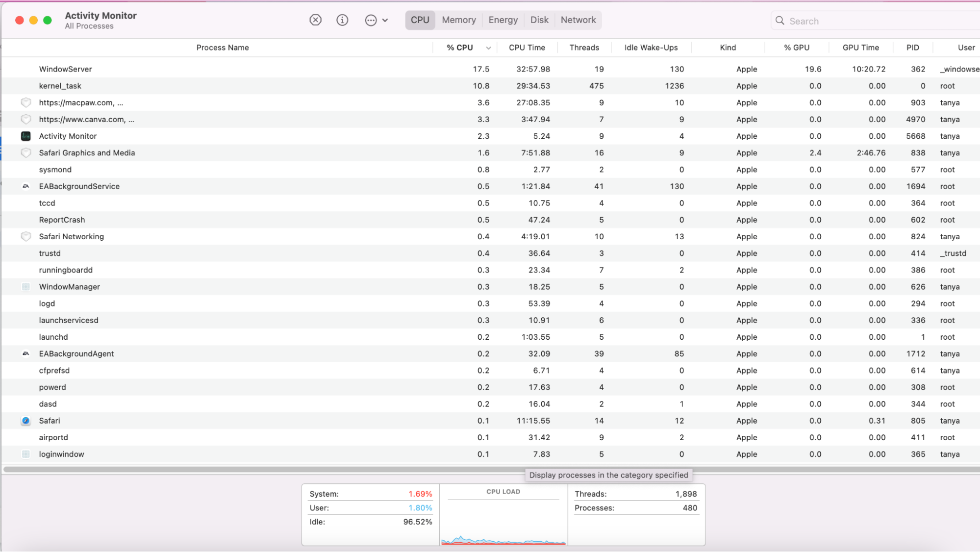Switch to the Network tab

point(578,20)
